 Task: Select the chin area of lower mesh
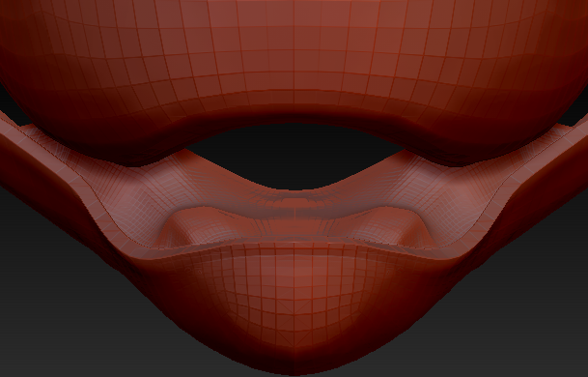point(294,301)
